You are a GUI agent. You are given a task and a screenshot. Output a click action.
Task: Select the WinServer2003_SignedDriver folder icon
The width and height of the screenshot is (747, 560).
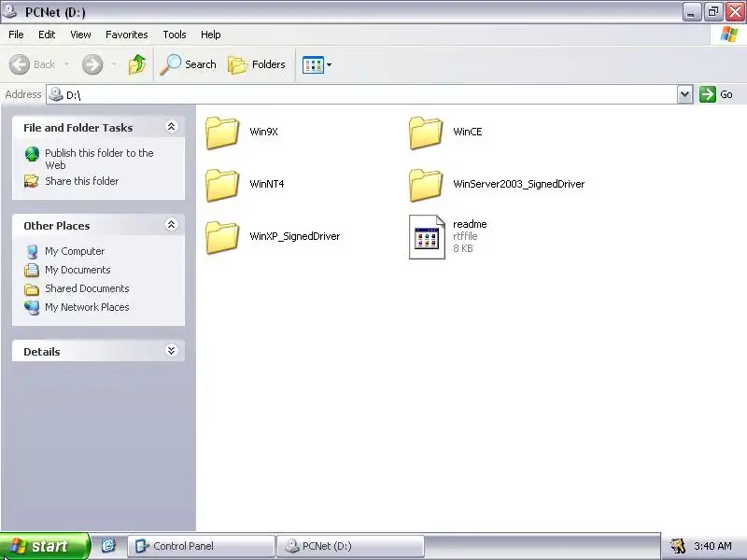tap(426, 185)
